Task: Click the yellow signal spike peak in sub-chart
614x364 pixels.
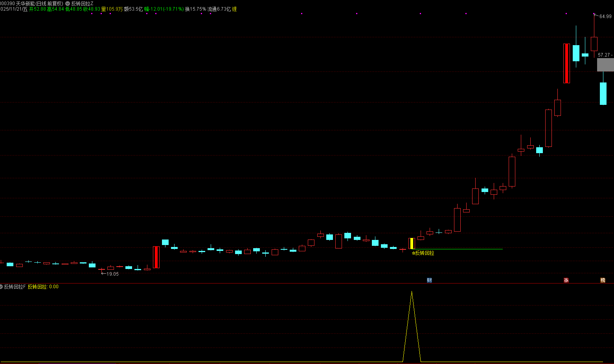Action: click(412, 292)
